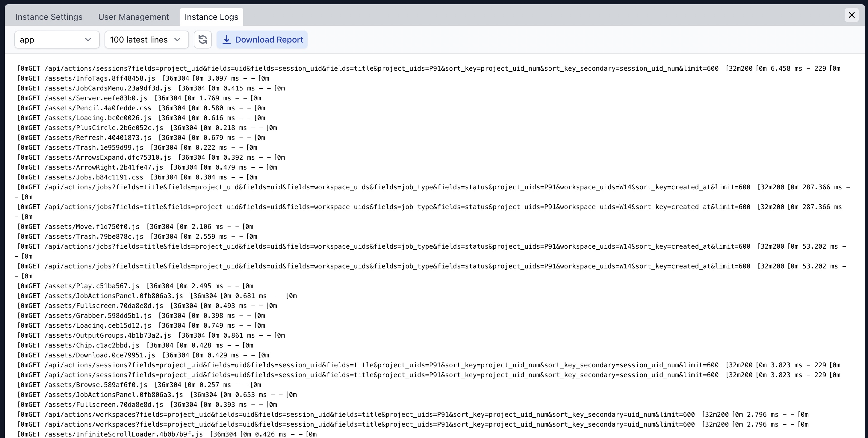Viewport: 868px width, 438px height.
Task: Close the dialog with the X icon
Action: (852, 15)
